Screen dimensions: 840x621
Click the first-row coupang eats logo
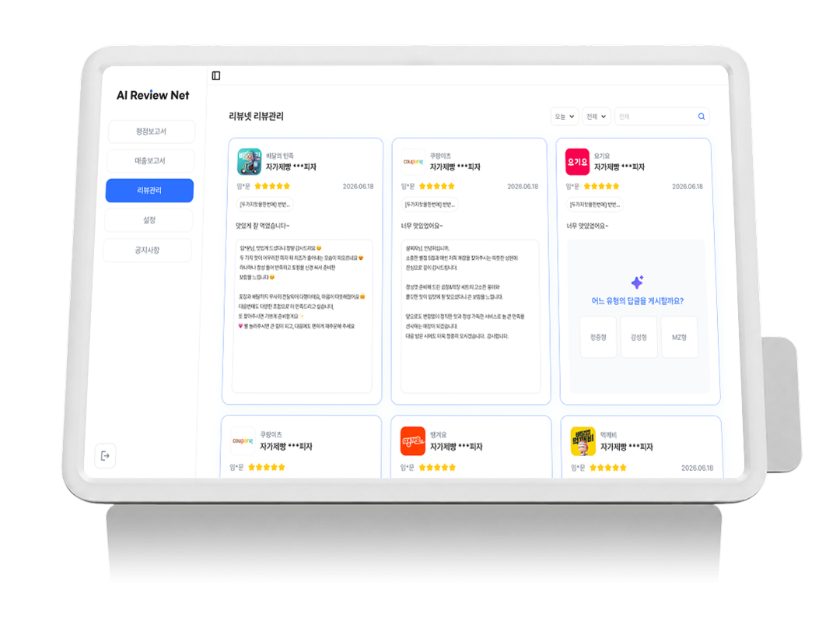pyautogui.click(x=413, y=162)
